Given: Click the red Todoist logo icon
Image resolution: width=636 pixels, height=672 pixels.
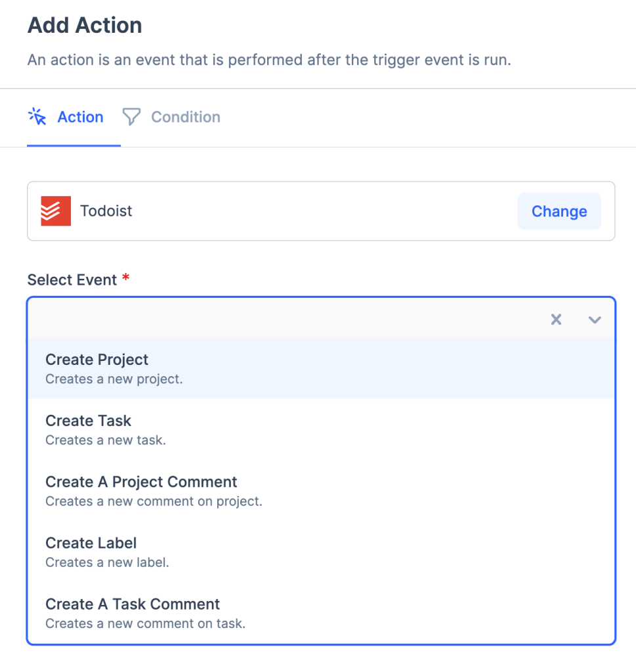Looking at the screenshot, I should 56,211.
